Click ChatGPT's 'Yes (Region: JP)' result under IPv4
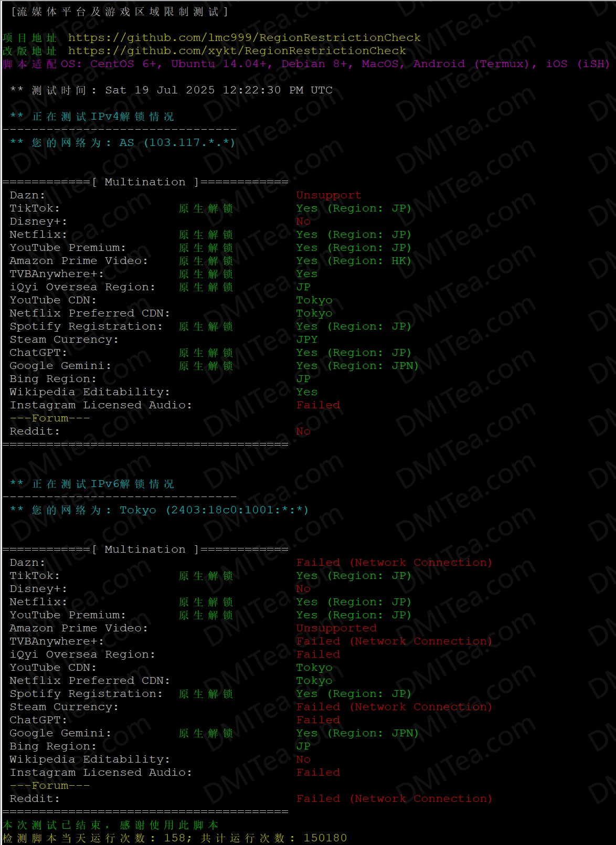 coord(354,353)
